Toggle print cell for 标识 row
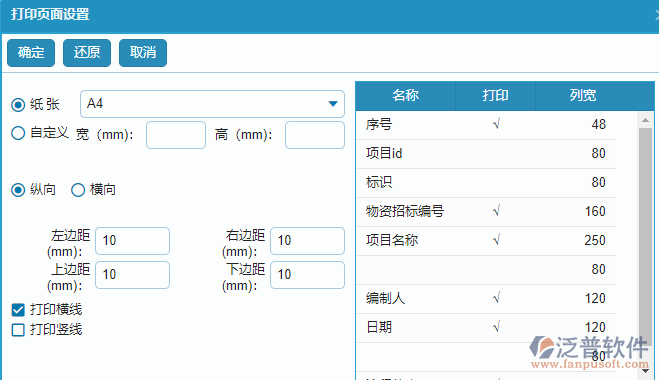 click(x=496, y=182)
